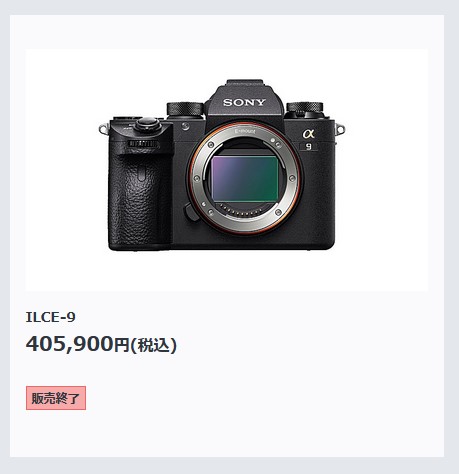Click the 405,900円 price text

(77, 344)
